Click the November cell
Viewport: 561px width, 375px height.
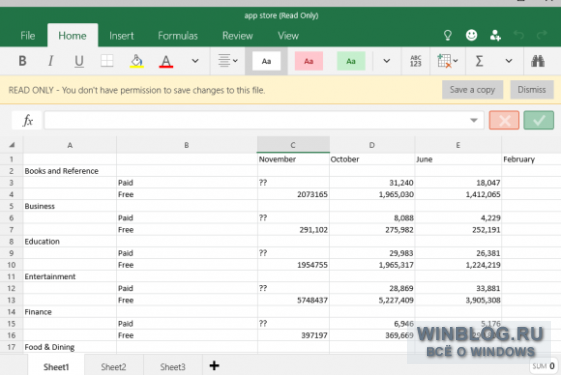pyautogui.click(x=293, y=159)
